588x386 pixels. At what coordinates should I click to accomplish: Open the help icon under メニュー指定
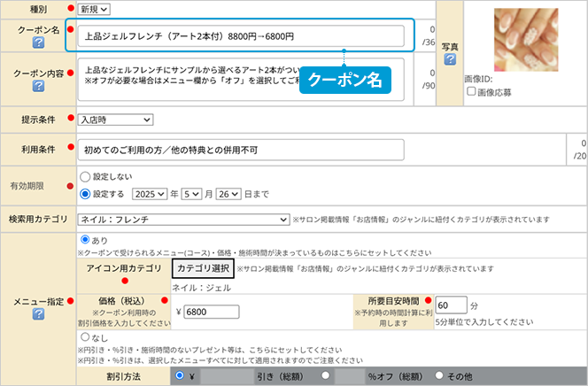point(38,313)
